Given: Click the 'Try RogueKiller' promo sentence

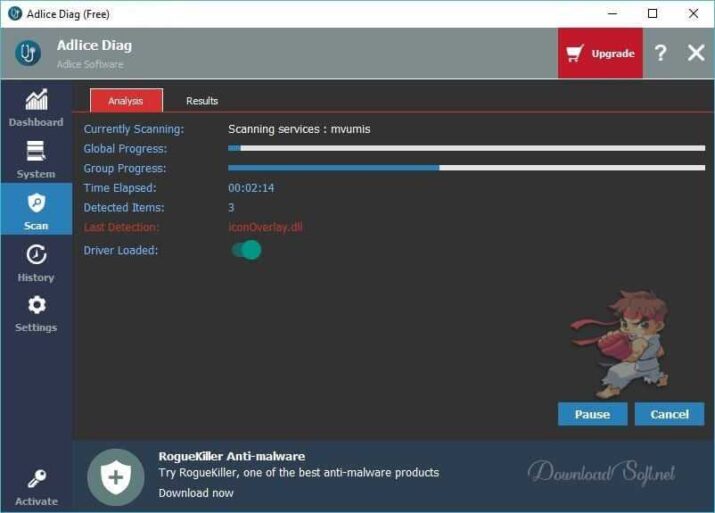Looking at the screenshot, I should pos(299,473).
